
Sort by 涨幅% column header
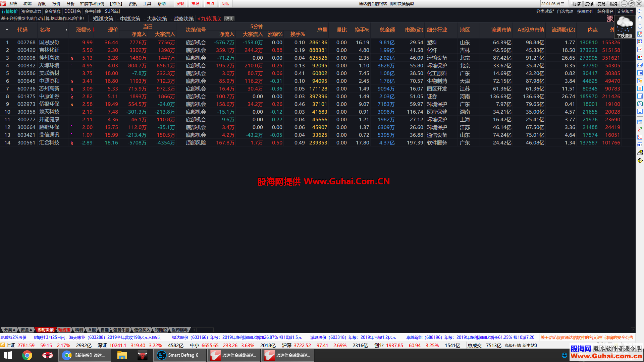tap(84, 30)
